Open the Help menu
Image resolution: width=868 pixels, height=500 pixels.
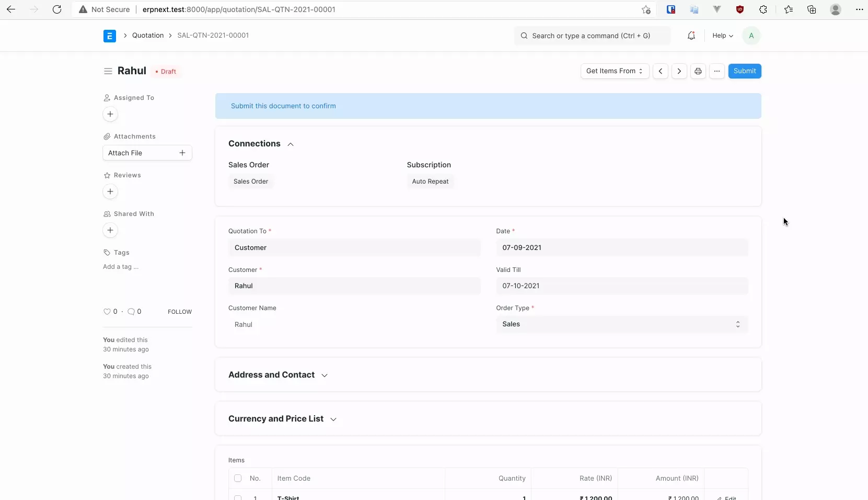coord(722,36)
